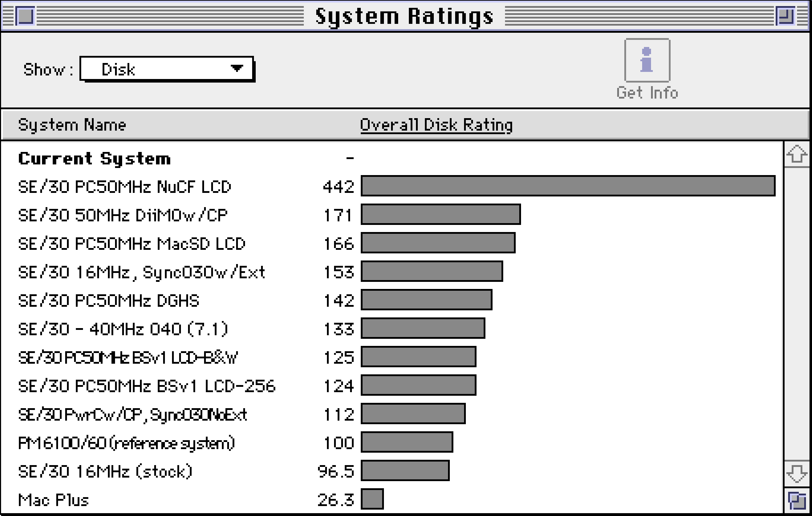Click the scroll up arrow
812x516 pixels.
(x=797, y=154)
